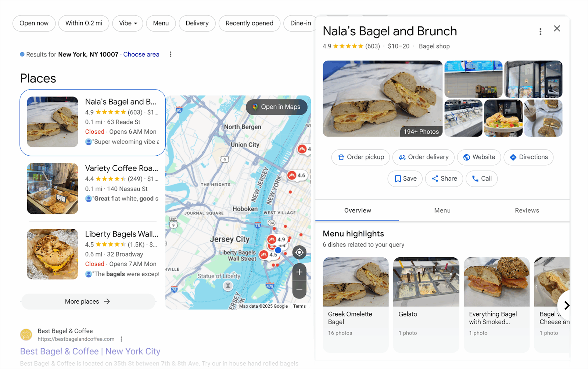Zoom out of the map with the minus button
This screenshot has width=588, height=369.
tap(300, 290)
